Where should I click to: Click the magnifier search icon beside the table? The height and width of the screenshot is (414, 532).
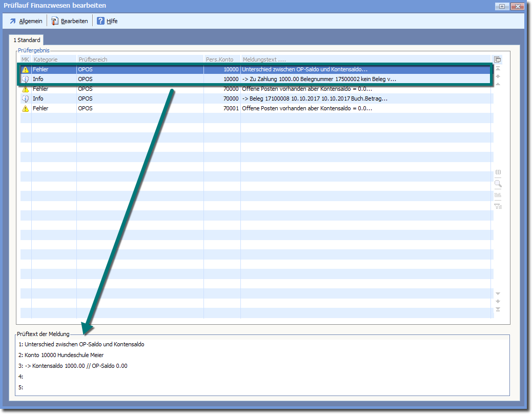498,184
